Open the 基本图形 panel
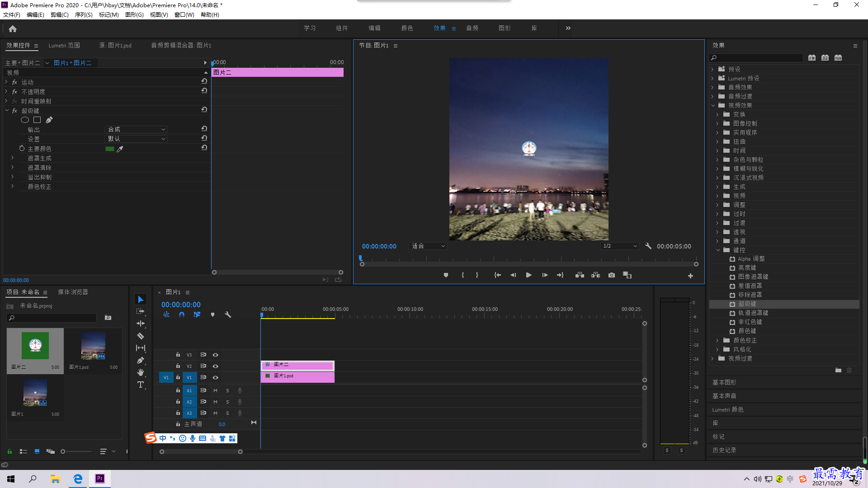868x488 pixels. pyautogui.click(x=724, y=382)
